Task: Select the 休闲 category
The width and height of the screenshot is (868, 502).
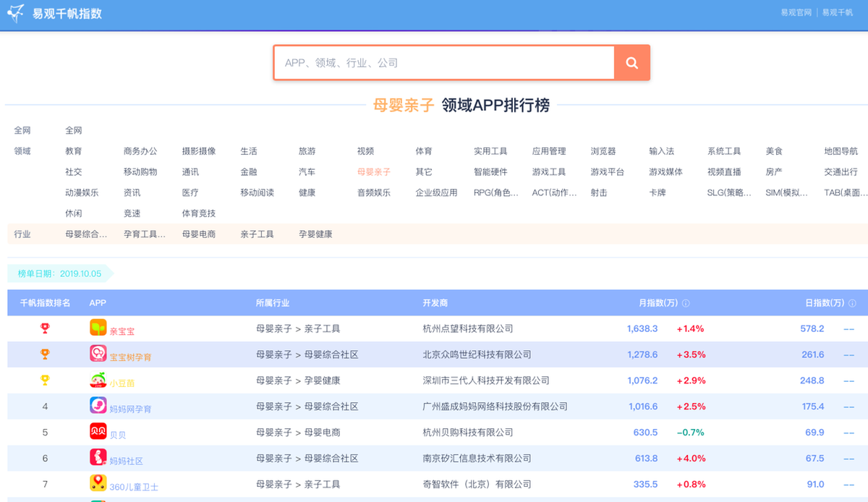Action: (74, 213)
